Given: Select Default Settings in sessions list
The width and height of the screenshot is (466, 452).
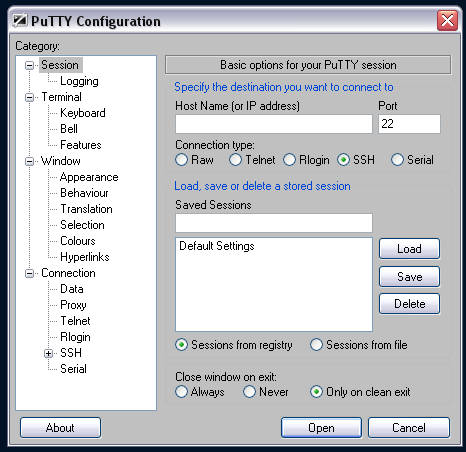Looking at the screenshot, I should click(x=217, y=246).
